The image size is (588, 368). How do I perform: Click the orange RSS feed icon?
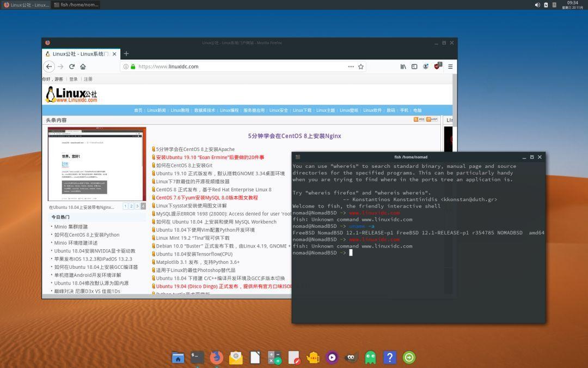click(419, 119)
